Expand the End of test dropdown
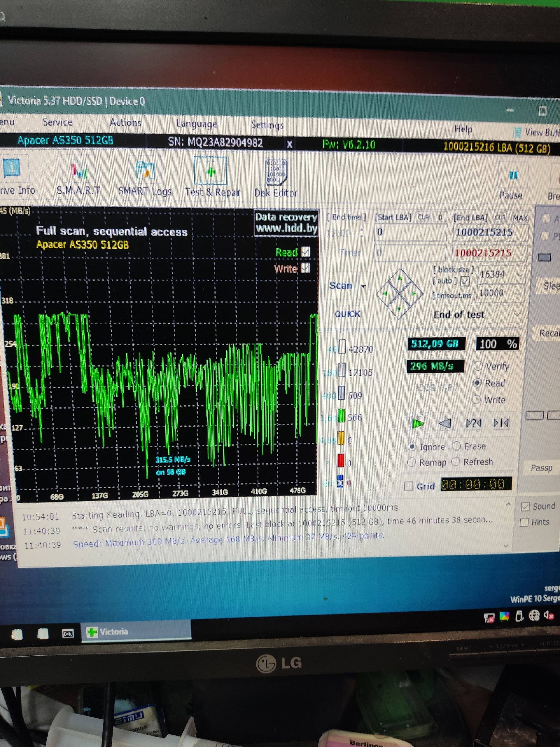The height and width of the screenshot is (747, 560). (517, 315)
